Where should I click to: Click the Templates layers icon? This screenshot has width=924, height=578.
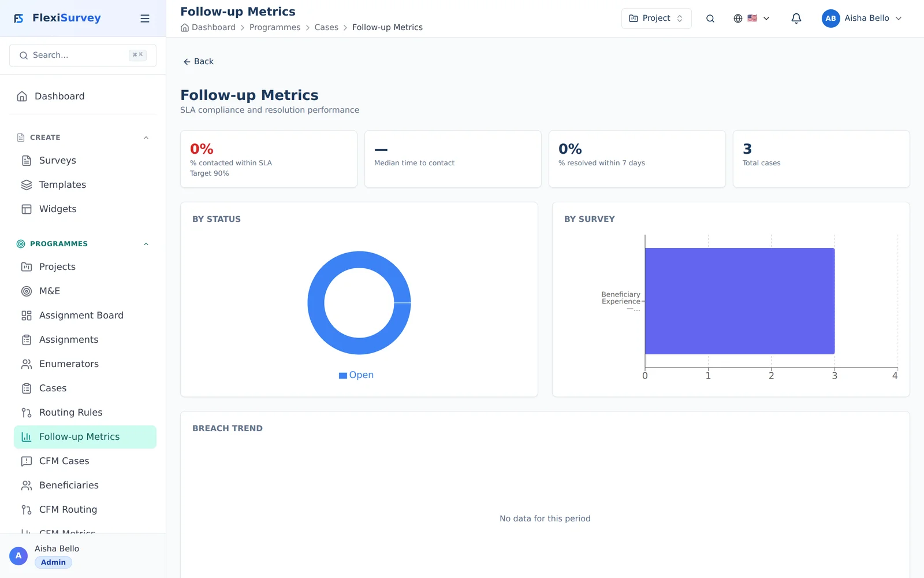tap(27, 185)
